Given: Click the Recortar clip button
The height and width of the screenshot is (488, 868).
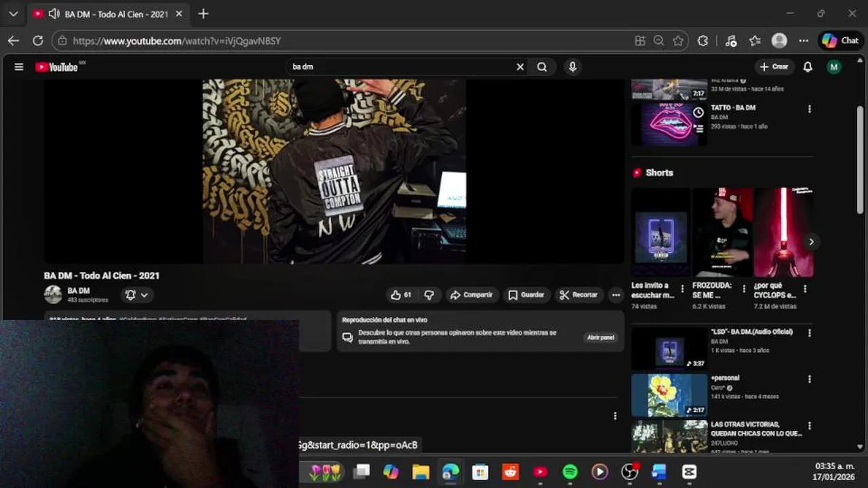Looking at the screenshot, I should click(578, 295).
